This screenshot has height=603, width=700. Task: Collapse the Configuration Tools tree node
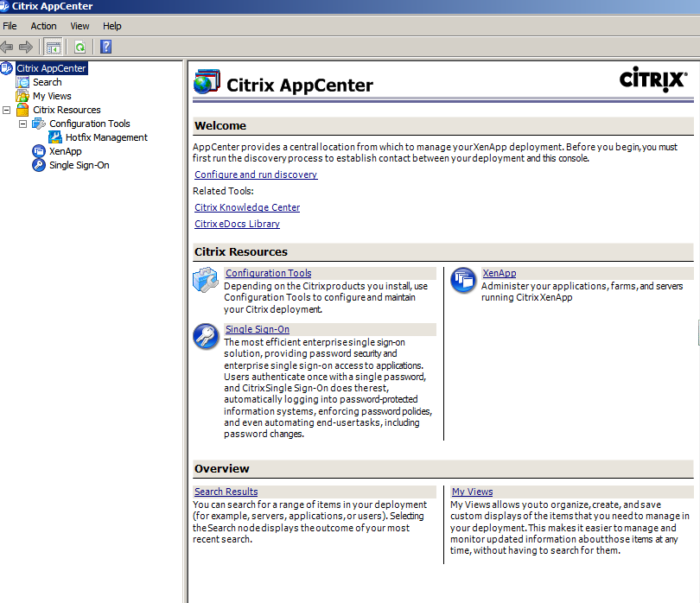coord(22,124)
